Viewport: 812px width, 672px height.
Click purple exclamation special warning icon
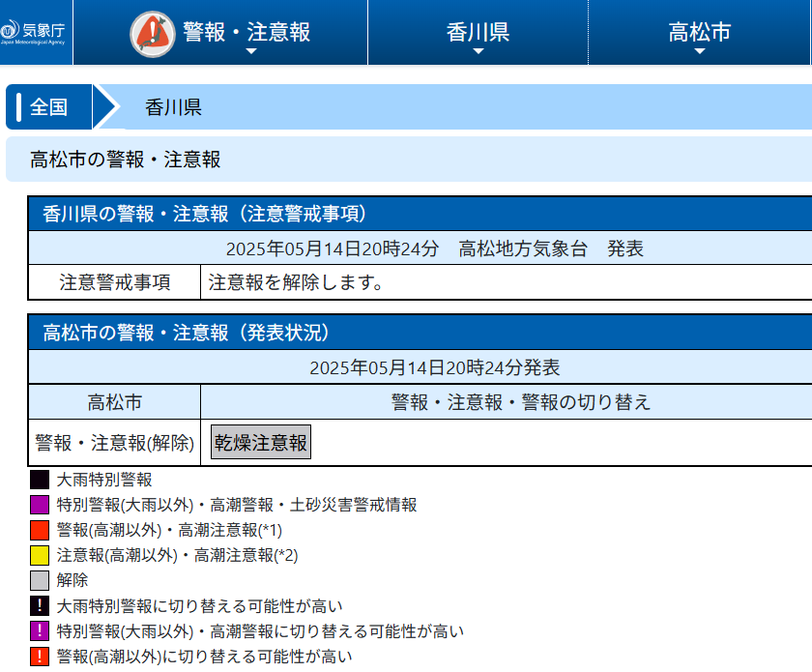(x=40, y=631)
